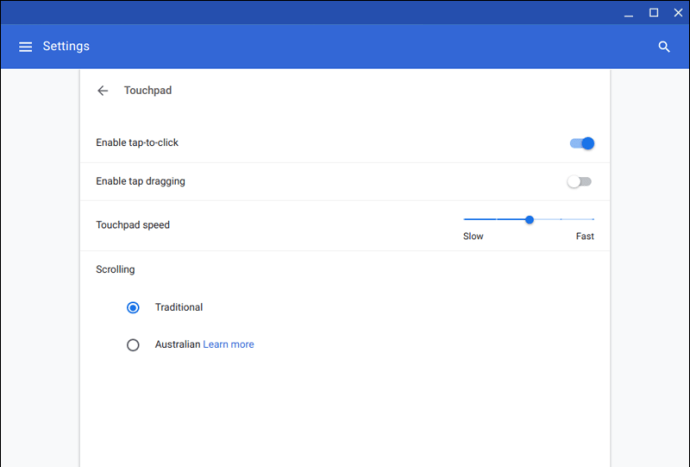
Task: Click the Fast label under slider
Action: [585, 236]
